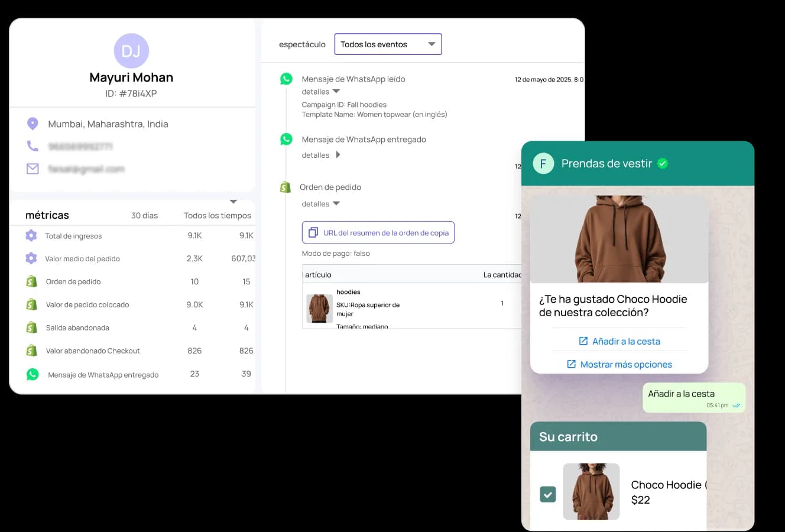Click gear icon beside Total de ingresos
This screenshot has height=532, width=785.
(x=31, y=236)
